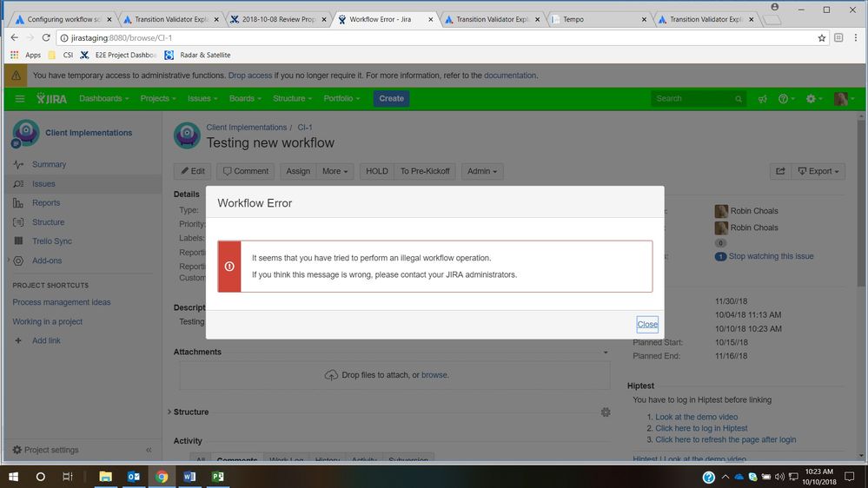Switch to the Tempo browser tab
The width and height of the screenshot is (868, 488).
click(600, 19)
